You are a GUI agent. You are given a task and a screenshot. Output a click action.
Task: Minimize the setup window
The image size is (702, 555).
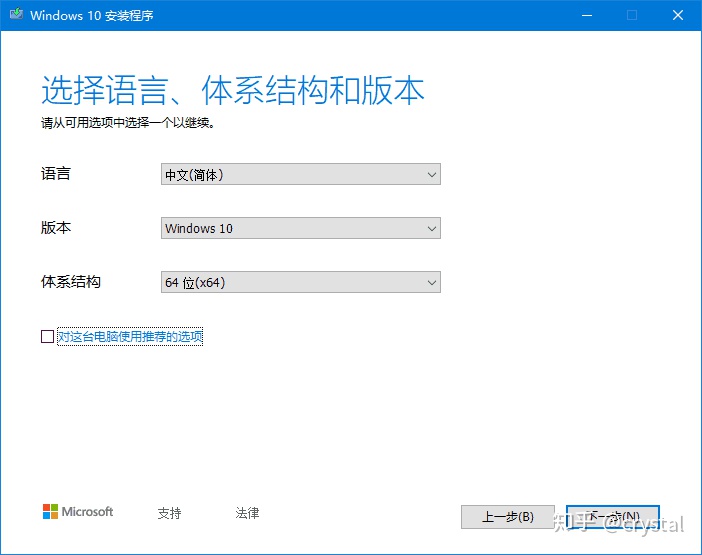pyautogui.click(x=587, y=15)
